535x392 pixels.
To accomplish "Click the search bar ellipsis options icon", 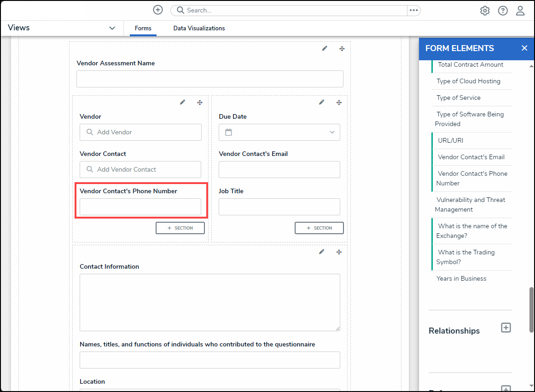I will (413, 10).
